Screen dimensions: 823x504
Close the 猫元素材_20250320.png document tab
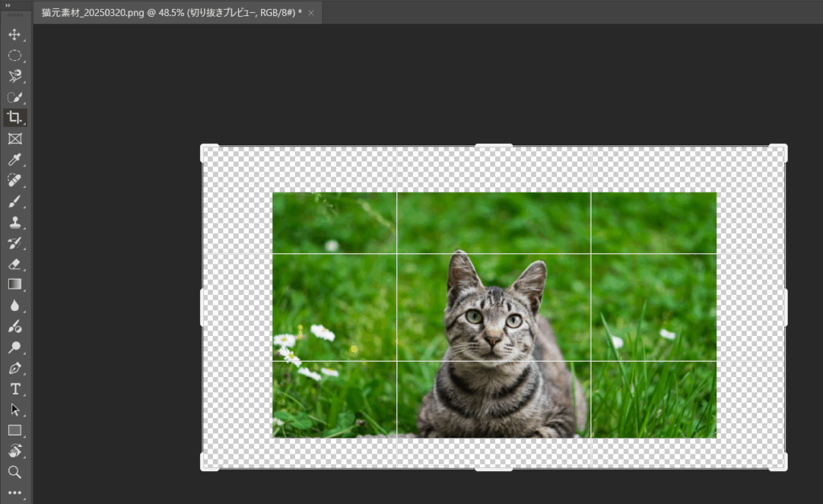[311, 13]
